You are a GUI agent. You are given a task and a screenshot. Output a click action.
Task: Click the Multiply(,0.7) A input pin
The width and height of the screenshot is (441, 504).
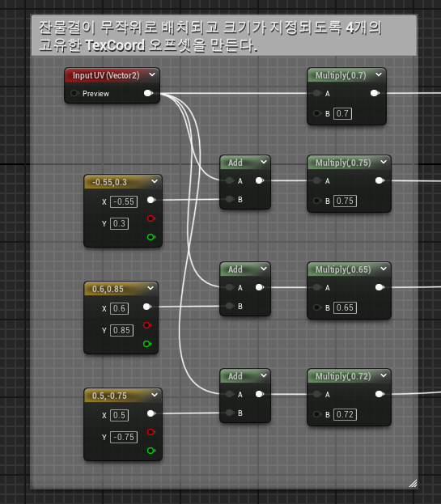[x=317, y=93]
